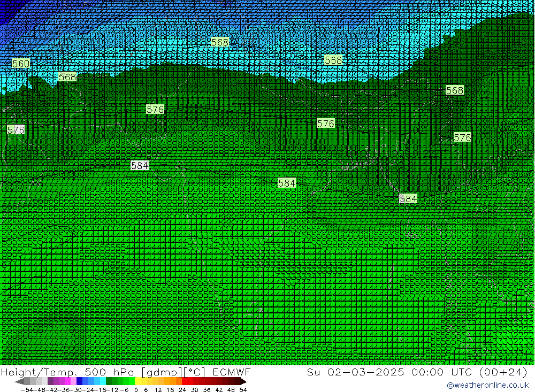This screenshot has width=535, height=392.
Task: Click the '[gdmp]' unit text in title
Action: (x=162, y=372)
